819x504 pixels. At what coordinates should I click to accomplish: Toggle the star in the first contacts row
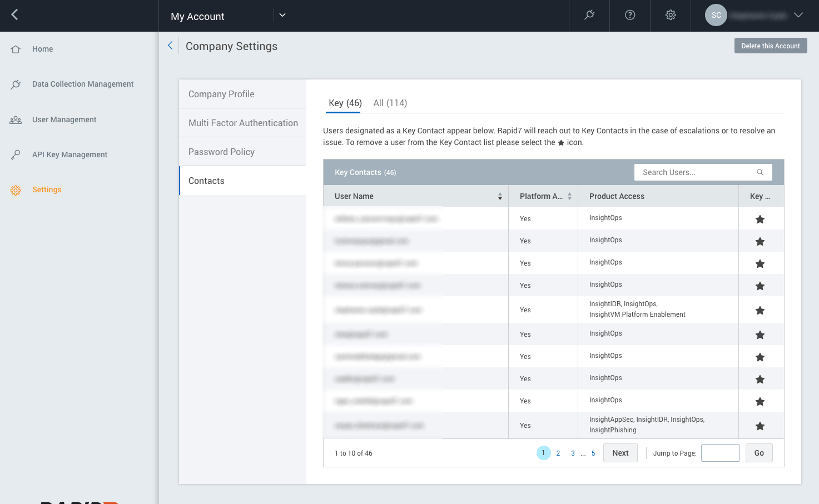760,219
